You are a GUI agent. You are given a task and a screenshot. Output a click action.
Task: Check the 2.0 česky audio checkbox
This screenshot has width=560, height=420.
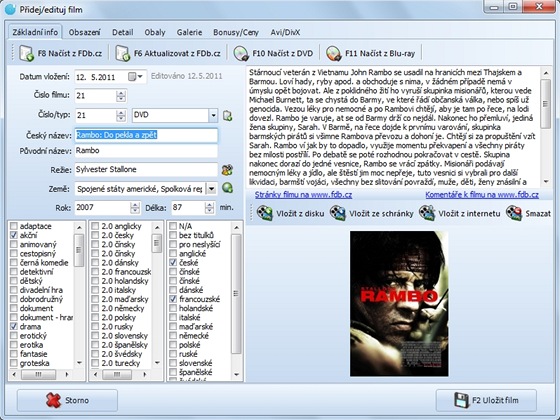click(95, 235)
